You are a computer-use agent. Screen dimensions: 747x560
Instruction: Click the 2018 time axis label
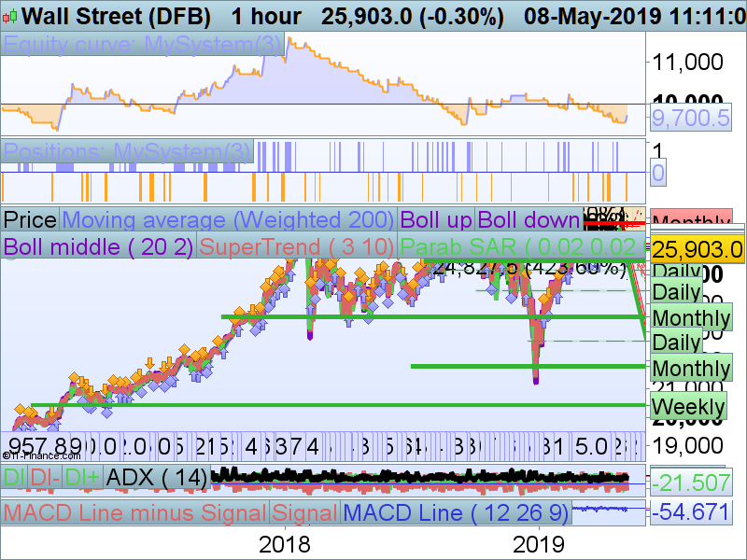click(x=285, y=544)
